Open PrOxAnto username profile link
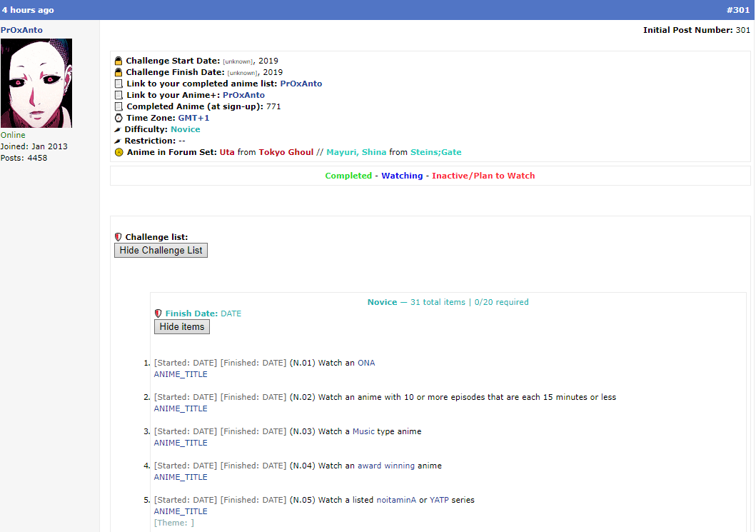 (x=21, y=30)
